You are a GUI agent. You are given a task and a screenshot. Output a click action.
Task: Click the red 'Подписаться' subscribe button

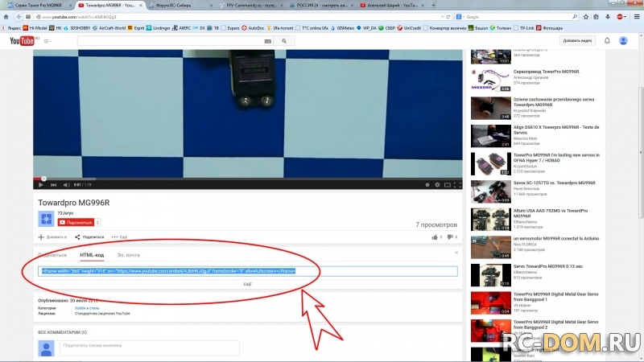pyautogui.click(x=76, y=222)
